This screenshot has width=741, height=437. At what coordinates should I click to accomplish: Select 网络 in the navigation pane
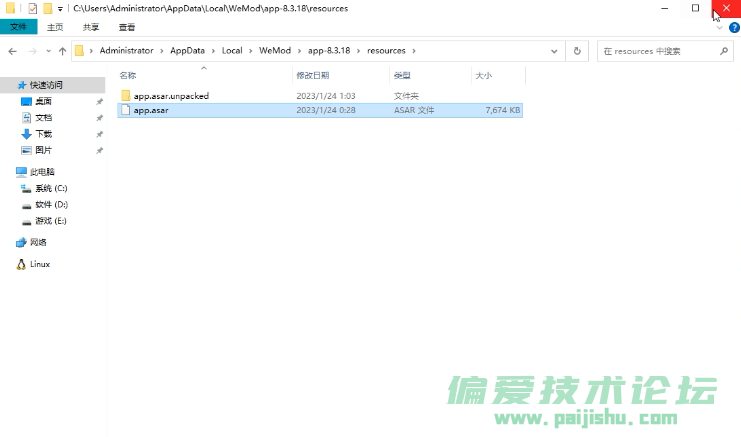[x=38, y=242]
